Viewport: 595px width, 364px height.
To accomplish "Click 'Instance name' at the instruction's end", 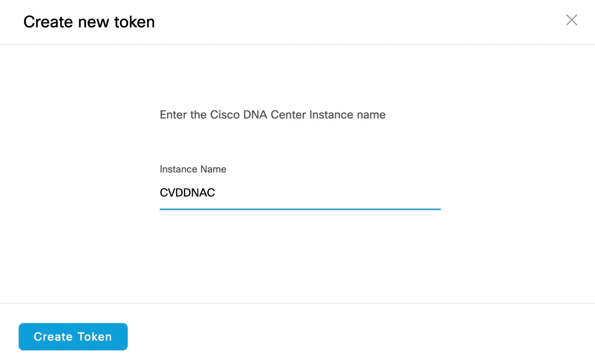I will (347, 115).
